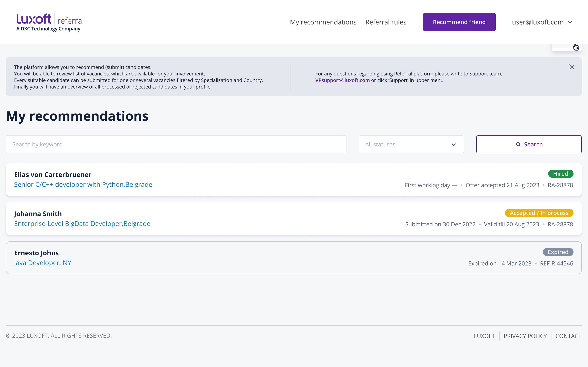
Task: Expand the user@luxoft.com account menu
Action: pos(542,22)
